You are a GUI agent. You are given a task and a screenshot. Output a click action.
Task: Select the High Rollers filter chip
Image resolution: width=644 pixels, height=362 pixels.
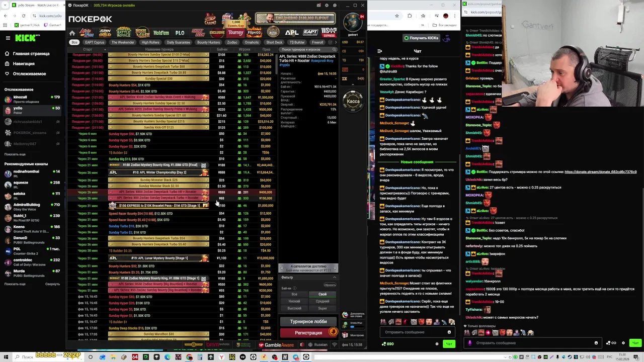pyautogui.click(x=150, y=43)
